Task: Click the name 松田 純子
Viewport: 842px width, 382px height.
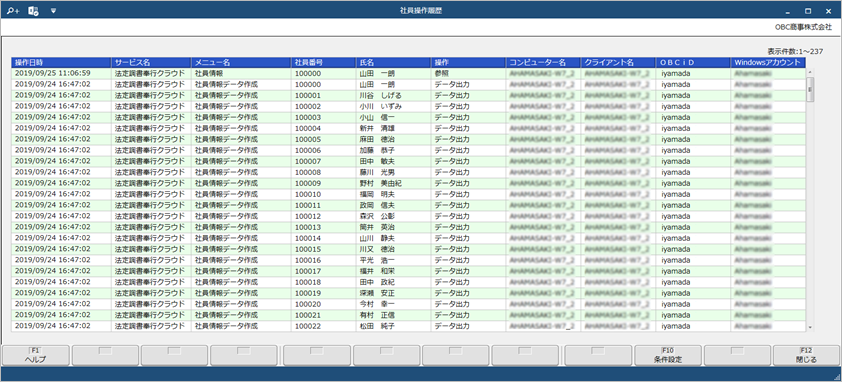Action: click(x=377, y=325)
